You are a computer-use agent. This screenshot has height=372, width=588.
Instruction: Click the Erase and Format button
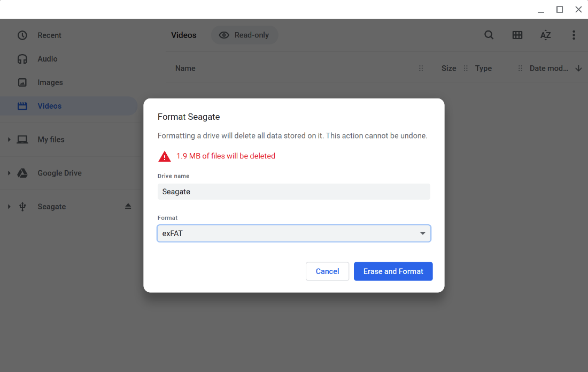(x=393, y=271)
